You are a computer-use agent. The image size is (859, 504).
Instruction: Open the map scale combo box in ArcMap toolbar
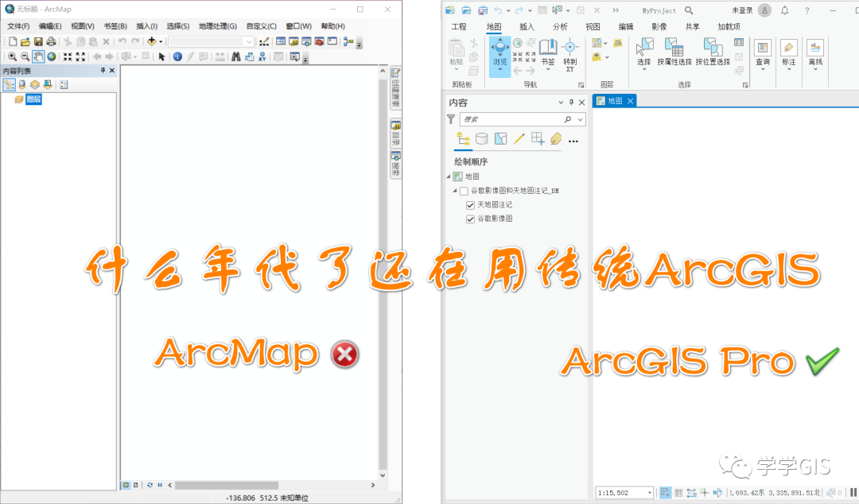tap(211, 41)
